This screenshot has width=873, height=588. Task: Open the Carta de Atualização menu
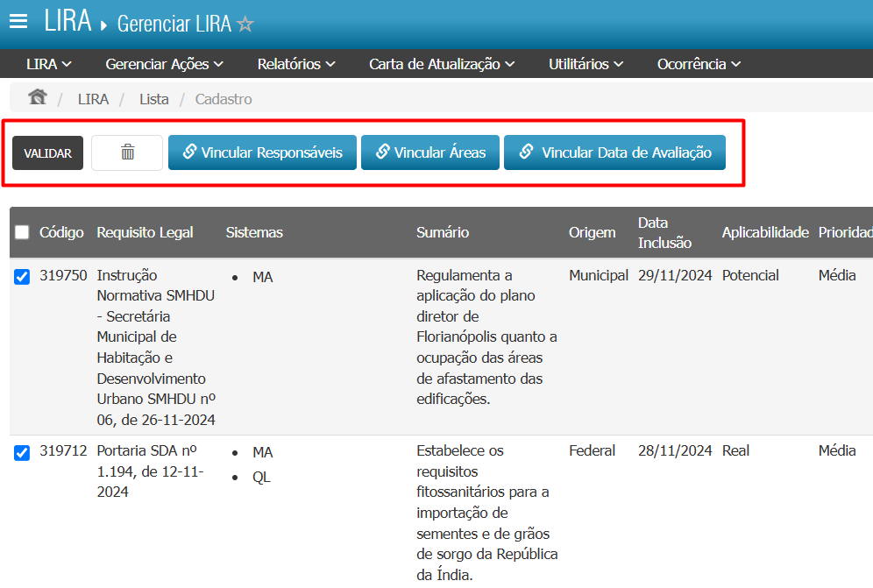click(442, 64)
